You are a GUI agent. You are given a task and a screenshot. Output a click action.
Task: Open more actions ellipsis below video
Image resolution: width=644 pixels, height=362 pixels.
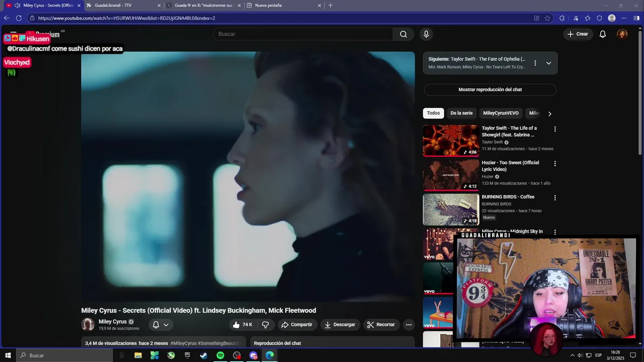(409, 325)
